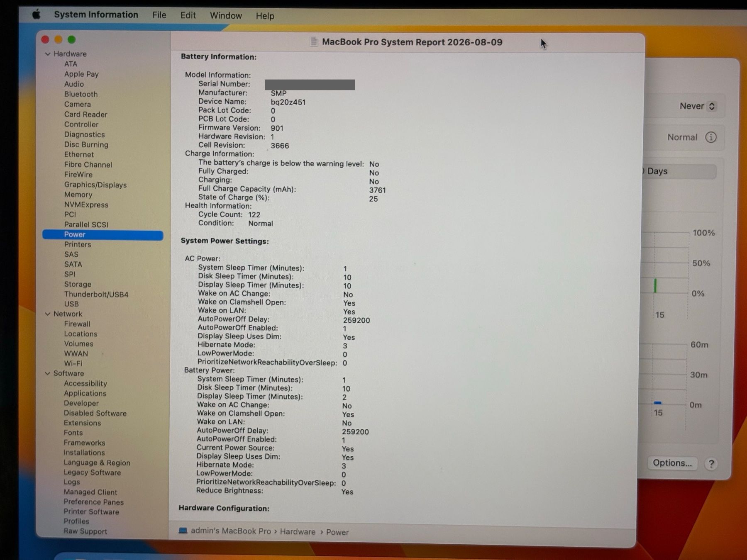Image resolution: width=747 pixels, height=560 pixels.
Task: Select Firewall in the sidebar
Action: (77, 324)
